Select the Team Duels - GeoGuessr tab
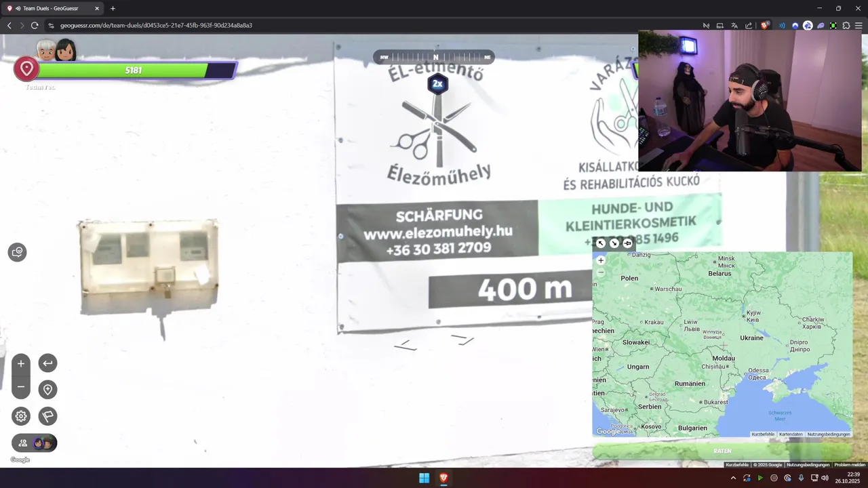Viewport: 868px width, 488px height. point(52,8)
